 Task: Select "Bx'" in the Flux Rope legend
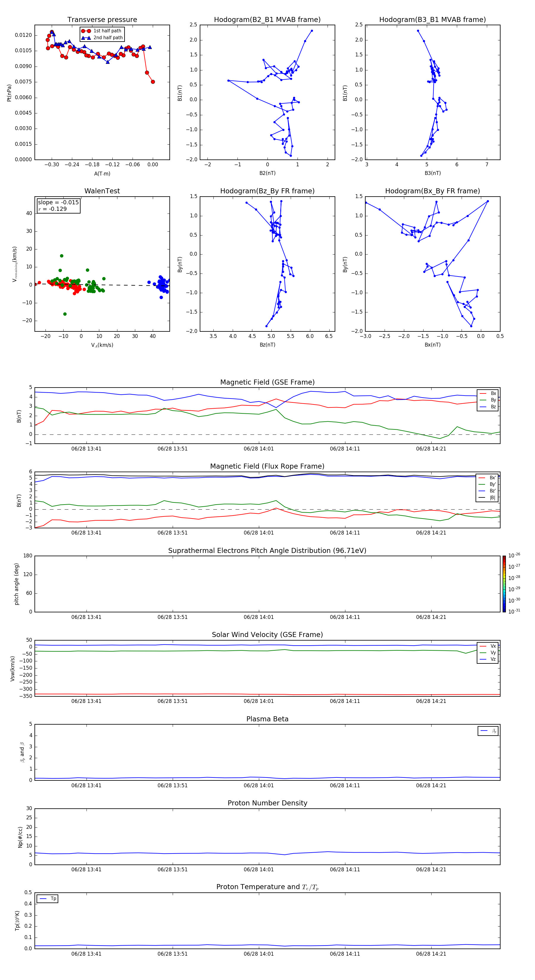pyautogui.click(x=487, y=478)
